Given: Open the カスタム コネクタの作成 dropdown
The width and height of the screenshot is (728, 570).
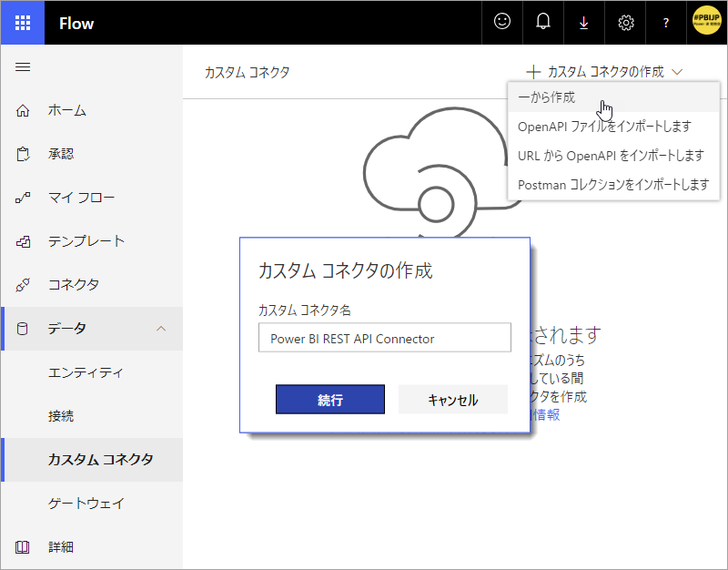Looking at the screenshot, I should (604, 70).
